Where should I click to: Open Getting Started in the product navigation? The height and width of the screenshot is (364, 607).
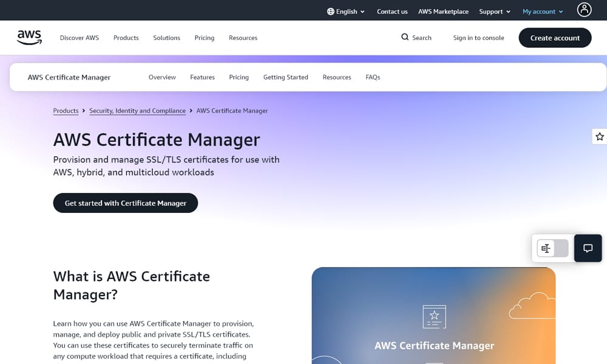click(x=285, y=77)
